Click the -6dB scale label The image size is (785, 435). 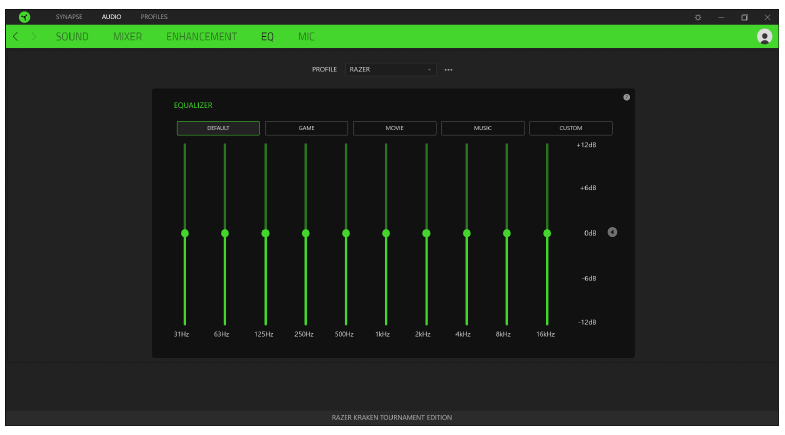click(x=589, y=278)
